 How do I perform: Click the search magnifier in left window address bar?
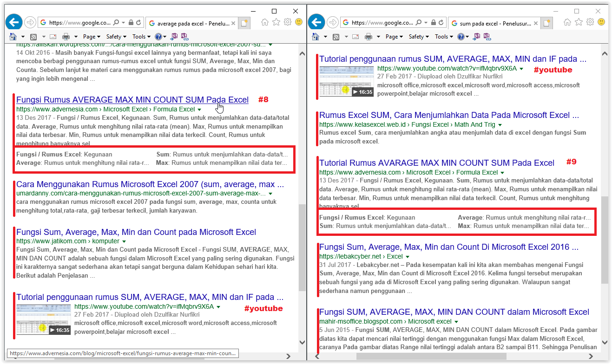116,22
